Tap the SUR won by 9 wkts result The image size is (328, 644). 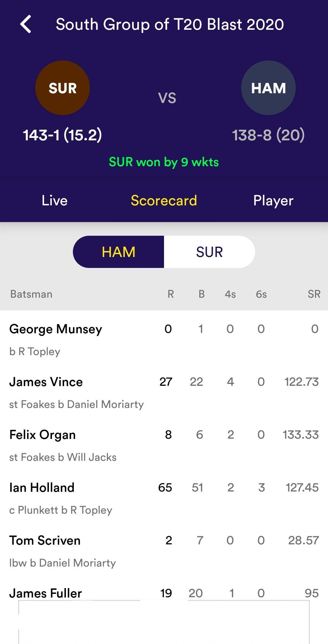164,162
